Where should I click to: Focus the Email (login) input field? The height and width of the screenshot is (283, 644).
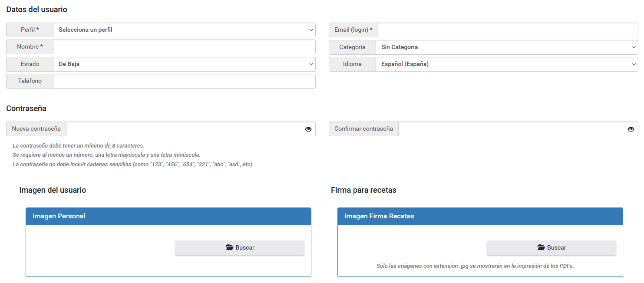(x=508, y=30)
